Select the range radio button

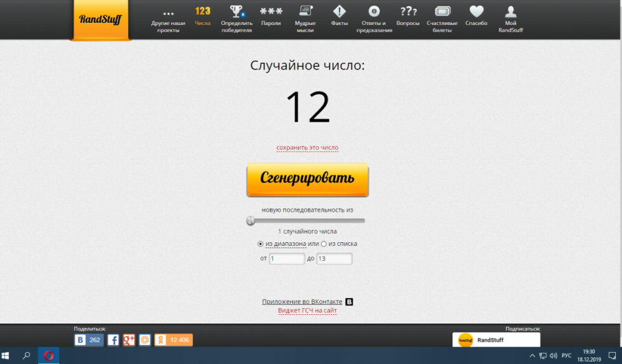point(261,244)
